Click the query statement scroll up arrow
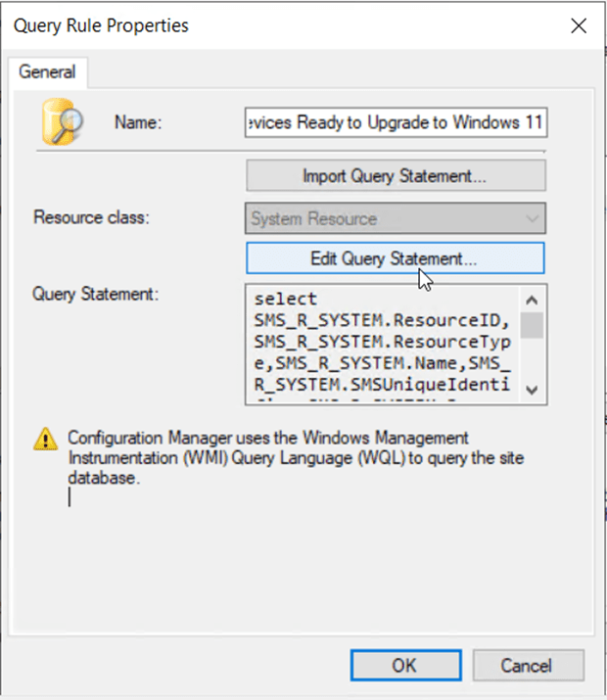Image resolution: width=607 pixels, height=700 pixels. (x=532, y=300)
